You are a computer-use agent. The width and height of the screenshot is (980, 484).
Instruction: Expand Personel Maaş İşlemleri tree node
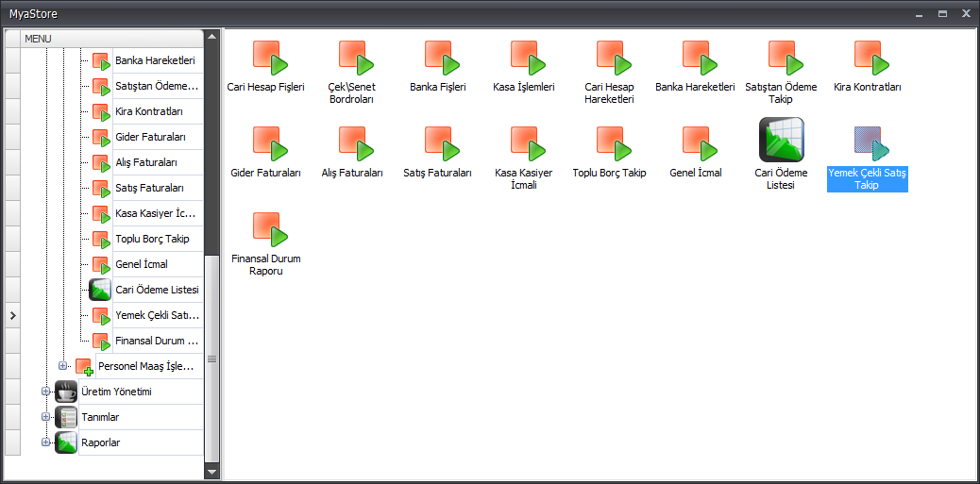(x=62, y=365)
